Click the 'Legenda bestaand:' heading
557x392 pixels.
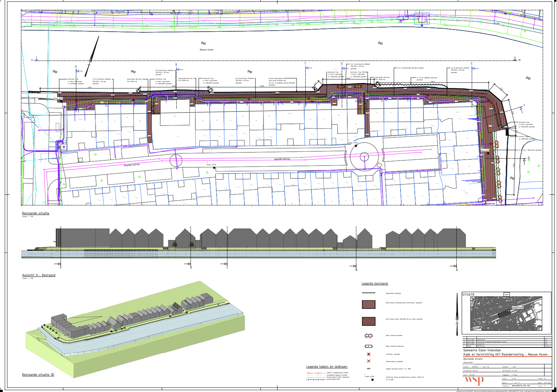(375, 283)
